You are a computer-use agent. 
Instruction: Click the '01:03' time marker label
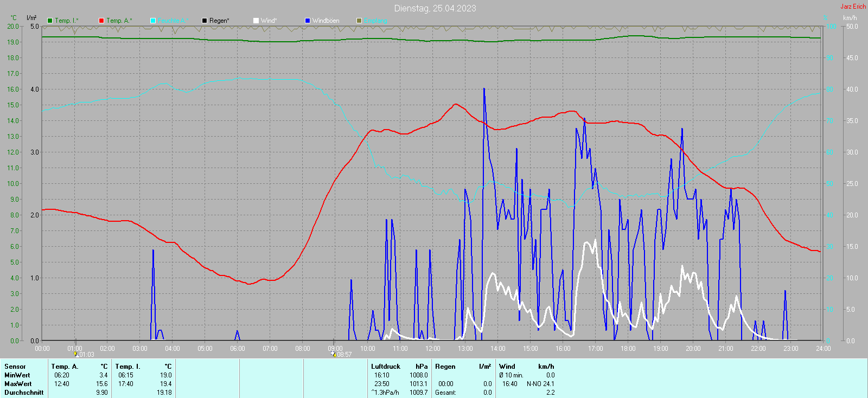[x=87, y=355]
